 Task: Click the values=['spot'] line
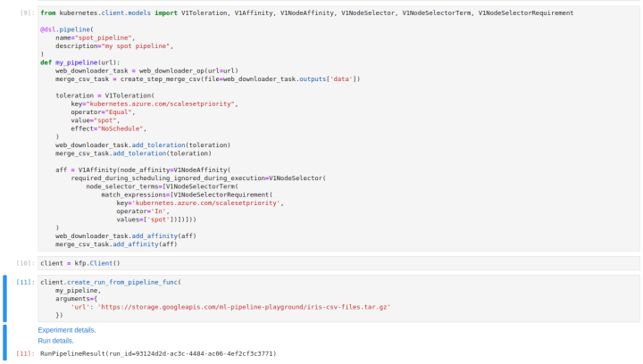point(156,219)
